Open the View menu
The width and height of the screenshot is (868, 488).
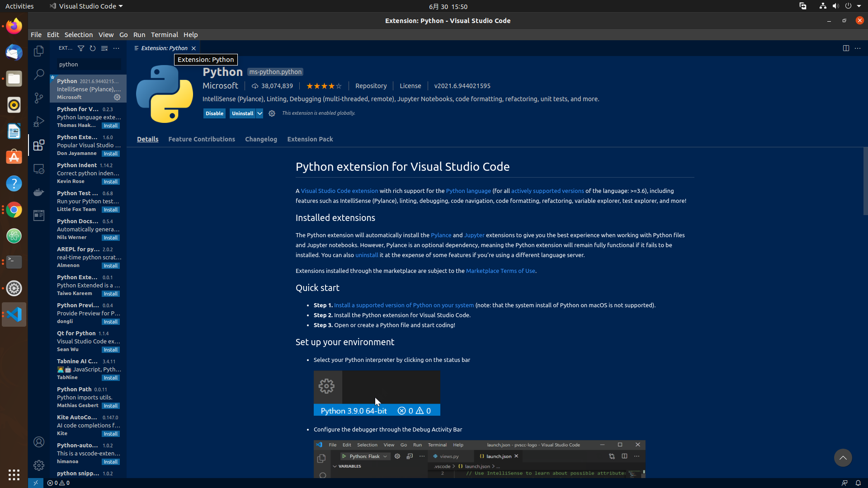pyautogui.click(x=106, y=35)
